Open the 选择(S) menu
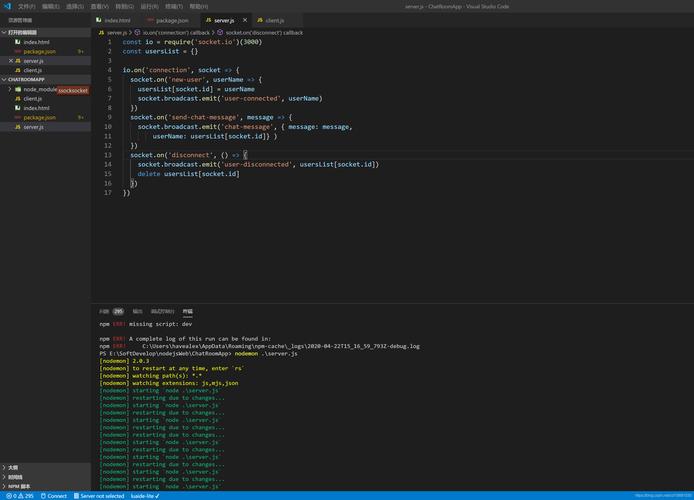The height and width of the screenshot is (500, 694). (75, 7)
